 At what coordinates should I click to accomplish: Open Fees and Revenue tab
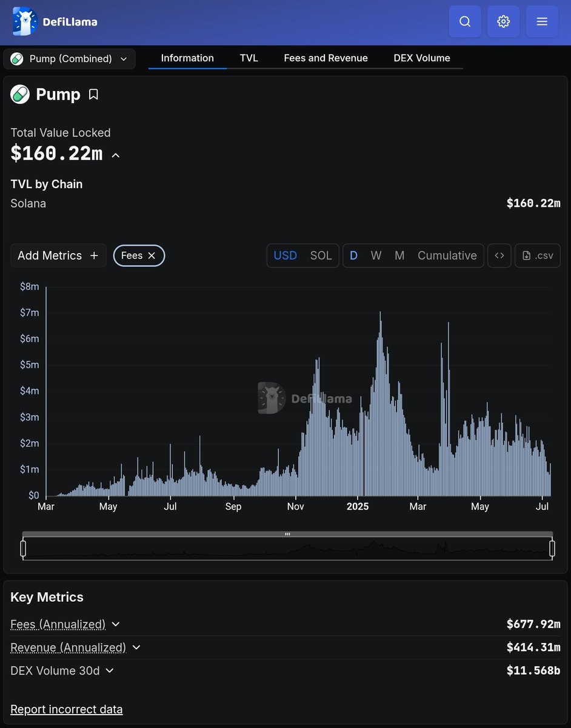coord(326,58)
